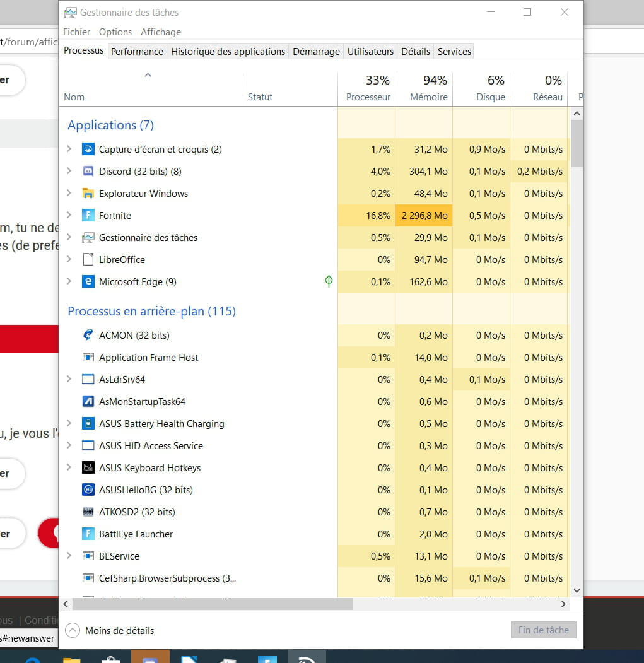Viewport: 644px width, 663px height.
Task: Click the ASUS Battery Health Charging icon
Action: (x=88, y=424)
